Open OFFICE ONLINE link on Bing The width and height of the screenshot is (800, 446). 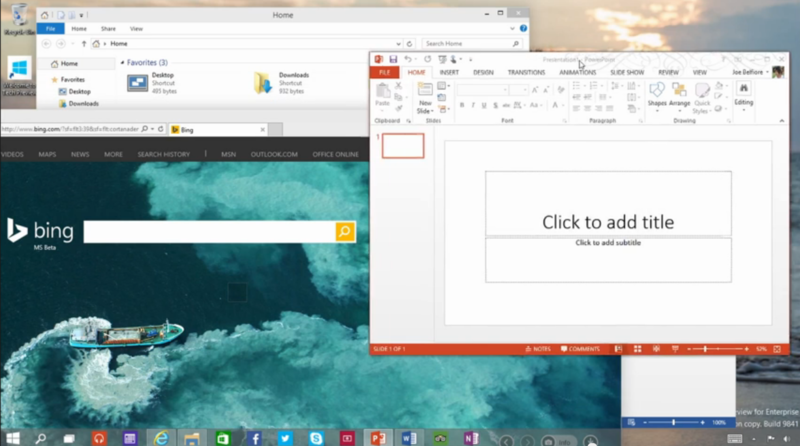pos(335,154)
